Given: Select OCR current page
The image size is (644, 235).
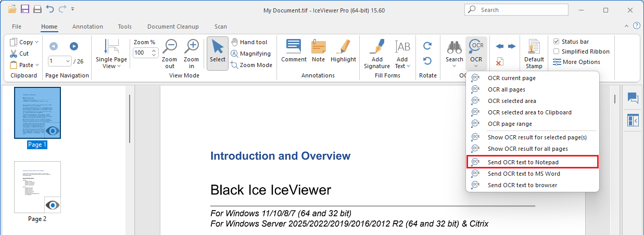Looking at the screenshot, I should point(533,78).
